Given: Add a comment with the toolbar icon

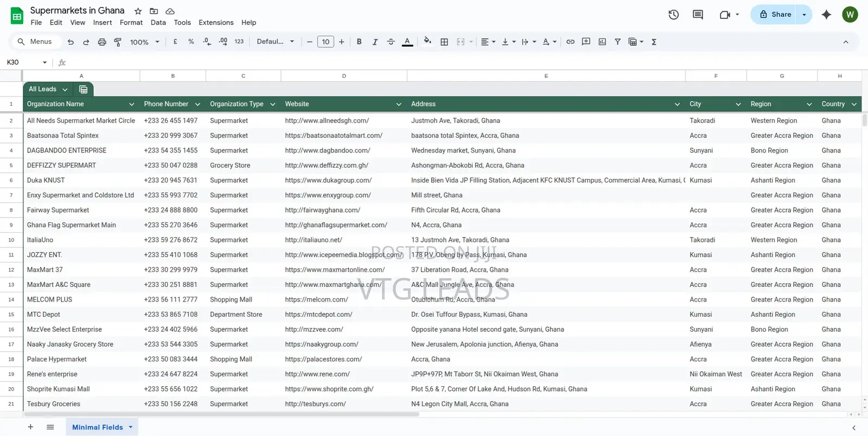Looking at the screenshot, I should click(586, 42).
